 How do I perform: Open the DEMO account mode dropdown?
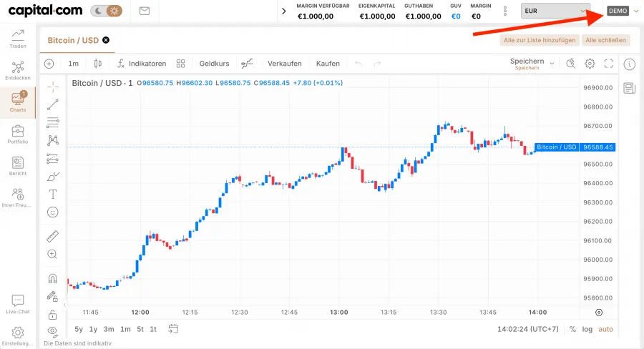pos(623,11)
